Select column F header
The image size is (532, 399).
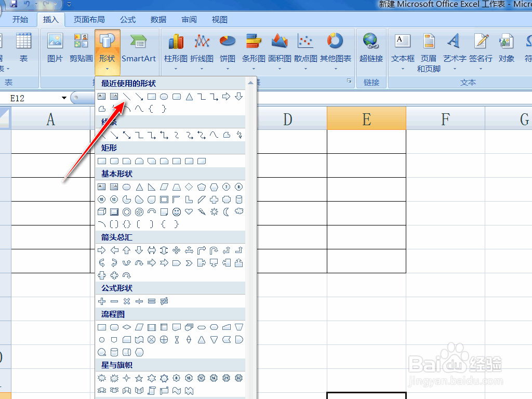(x=445, y=118)
